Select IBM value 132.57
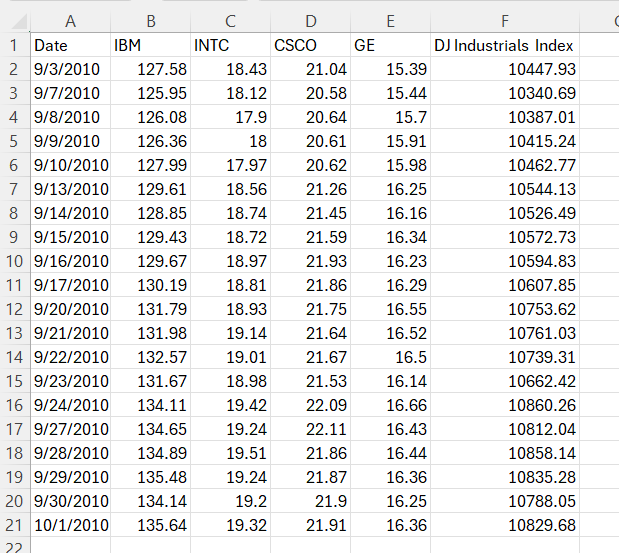 (151, 357)
